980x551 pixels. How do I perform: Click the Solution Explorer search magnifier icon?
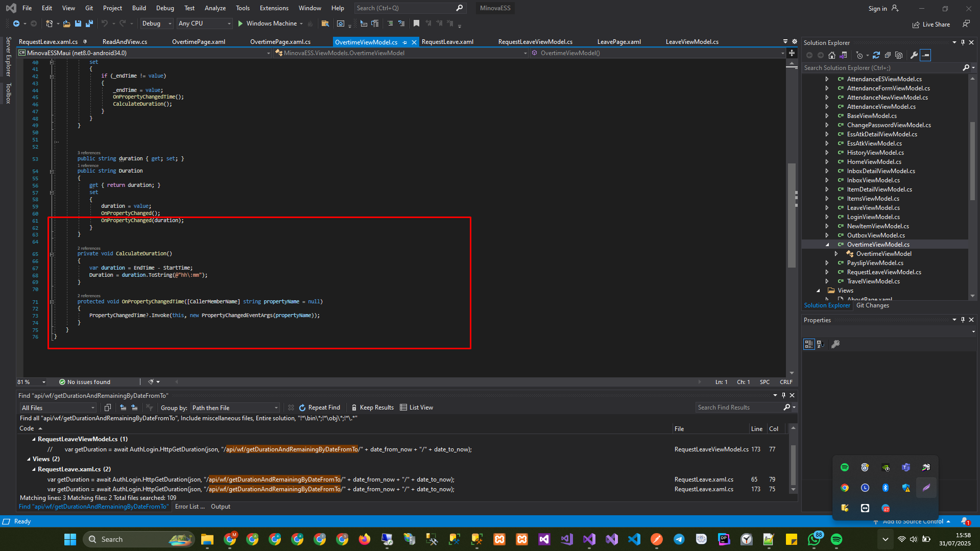966,67
